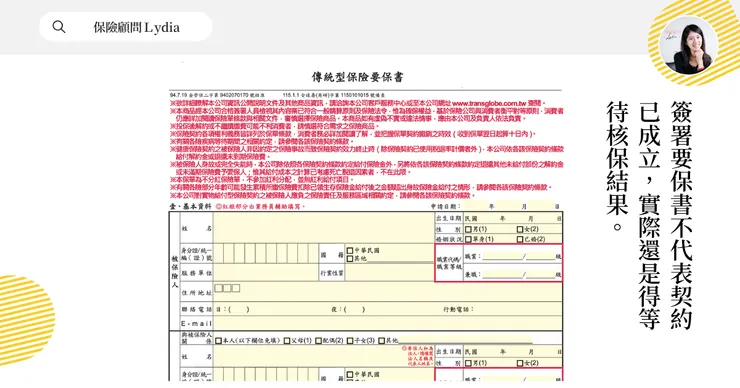Click the first postal code box in 住所地址

219,288
